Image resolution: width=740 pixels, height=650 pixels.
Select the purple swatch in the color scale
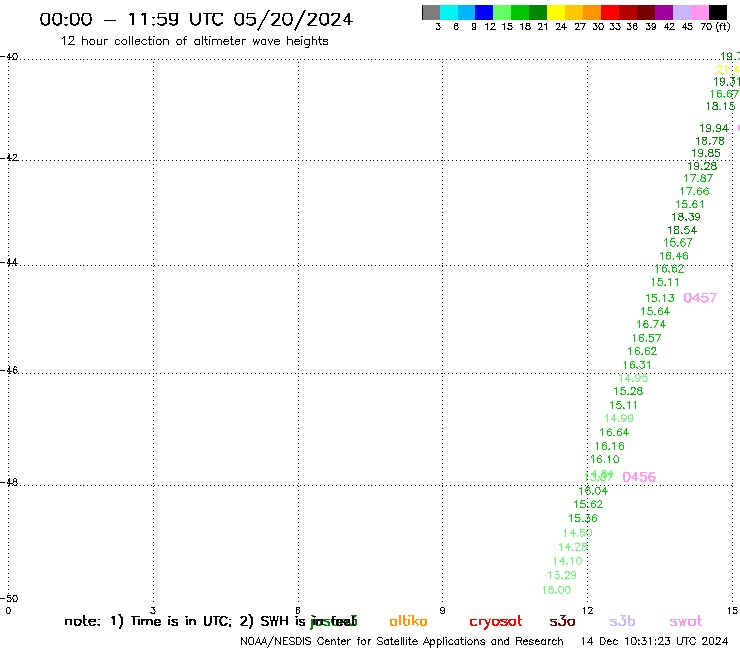(664, 12)
